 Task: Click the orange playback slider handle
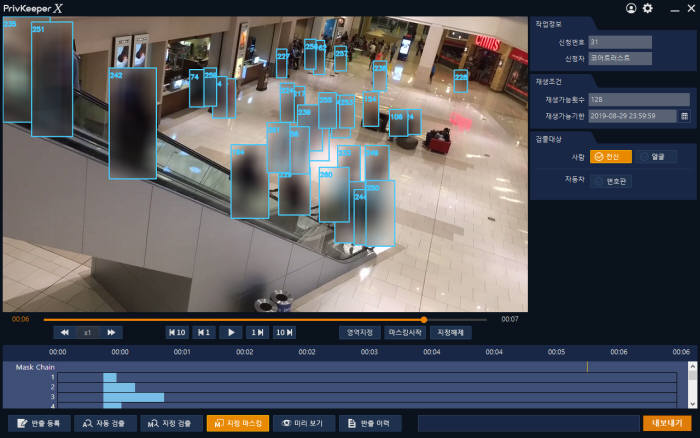(424, 320)
